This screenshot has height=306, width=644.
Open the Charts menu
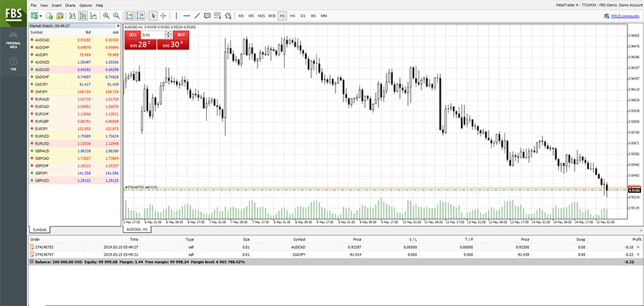tap(70, 5)
